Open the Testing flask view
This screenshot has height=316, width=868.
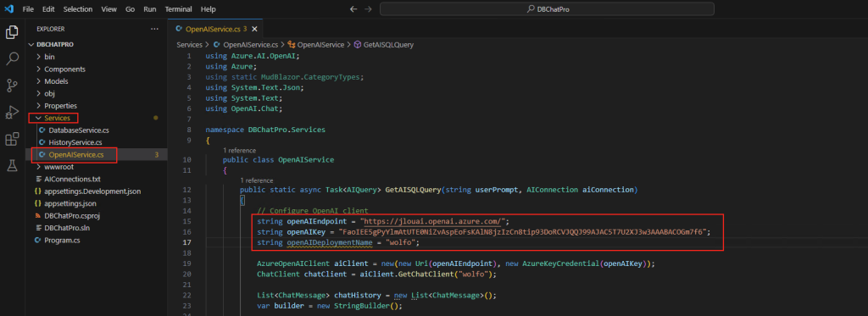pyautogui.click(x=12, y=164)
